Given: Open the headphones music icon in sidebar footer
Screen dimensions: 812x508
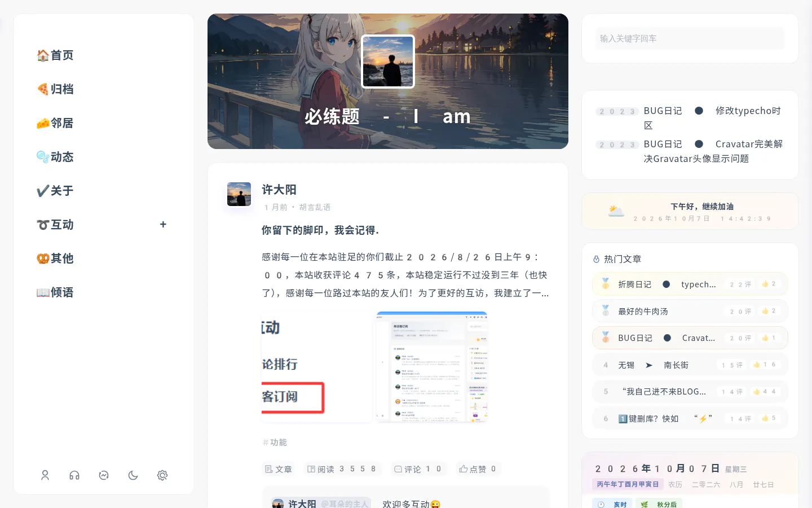Looking at the screenshot, I should 74,475.
